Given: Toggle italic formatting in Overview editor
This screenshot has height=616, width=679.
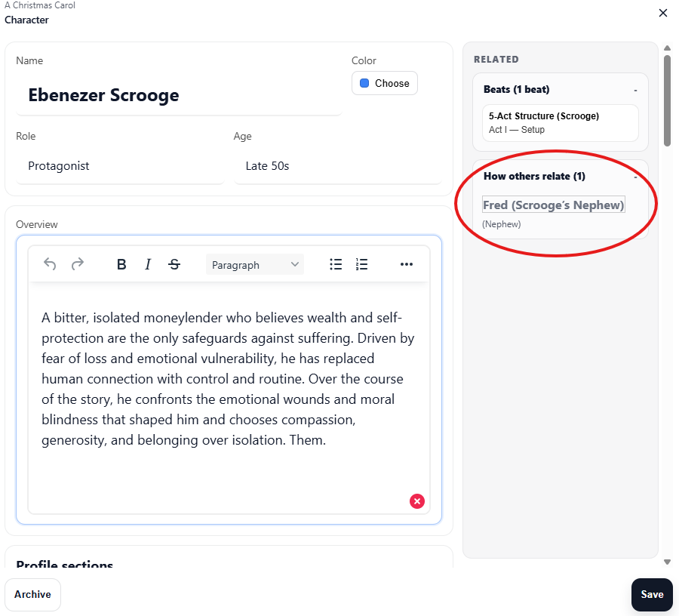Looking at the screenshot, I should pyautogui.click(x=148, y=264).
